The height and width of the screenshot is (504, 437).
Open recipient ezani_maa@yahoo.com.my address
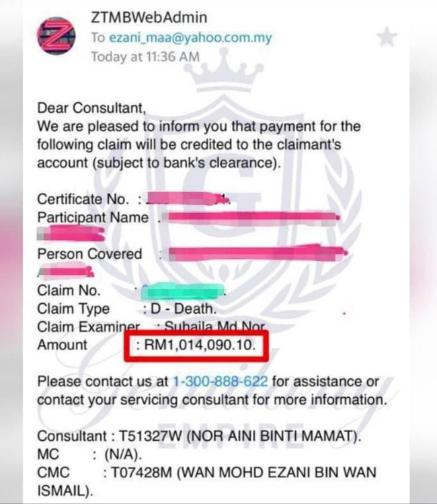tap(190, 38)
